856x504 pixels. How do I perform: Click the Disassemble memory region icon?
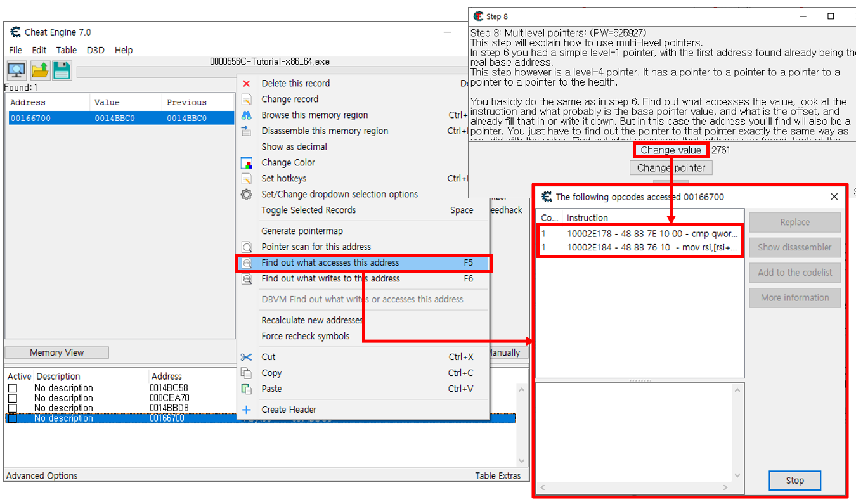tap(247, 131)
